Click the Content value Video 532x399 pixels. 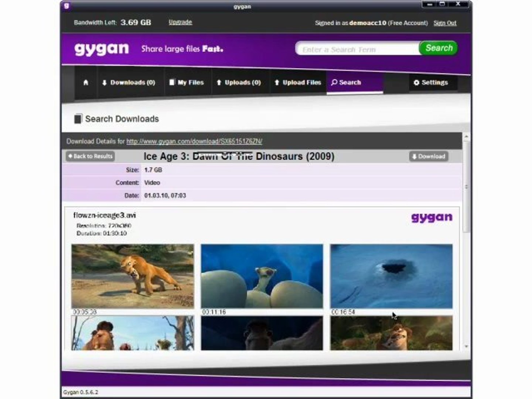(x=152, y=183)
